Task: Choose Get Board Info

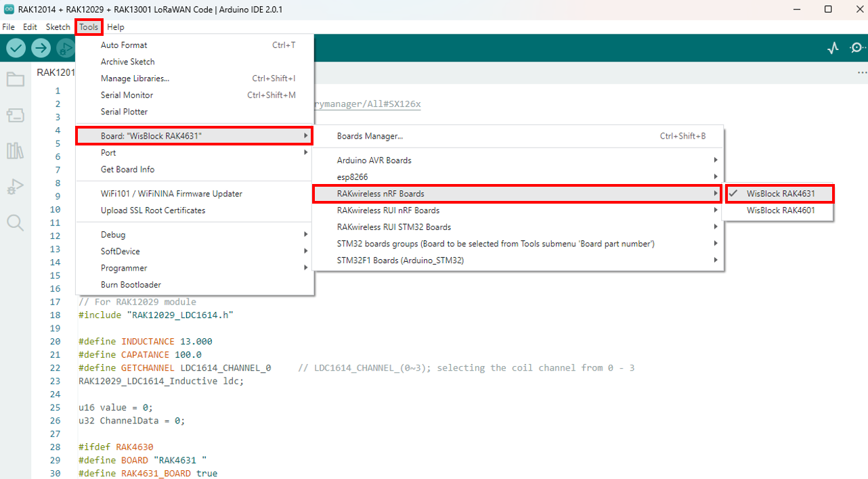Action: click(x=194, y=170)
